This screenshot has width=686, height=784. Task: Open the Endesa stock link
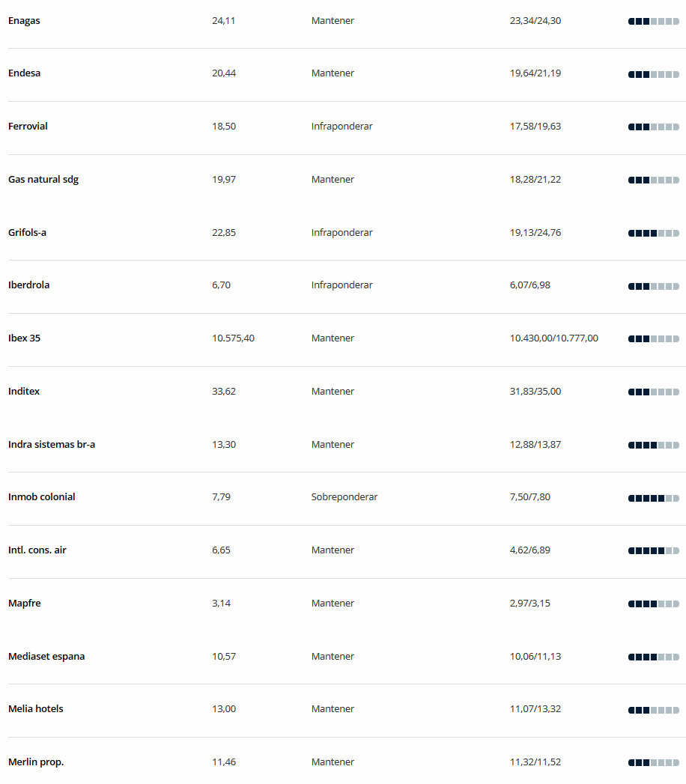click(25, 73)
